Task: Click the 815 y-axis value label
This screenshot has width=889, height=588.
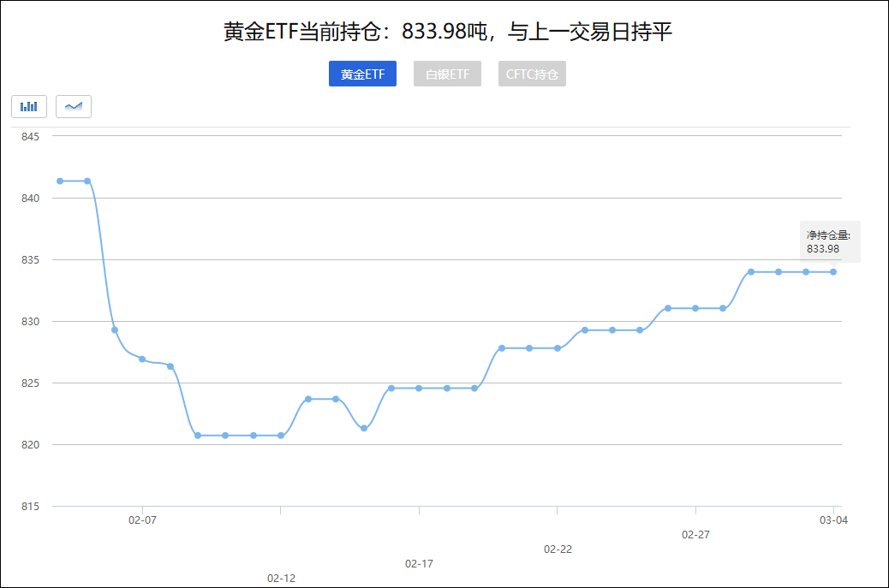Action: coord(30,507)
